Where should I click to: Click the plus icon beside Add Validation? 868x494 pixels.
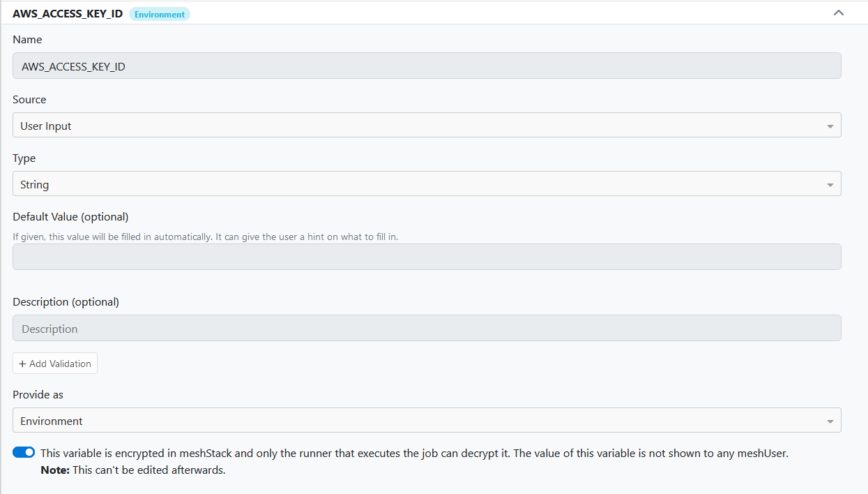tap(22, 364)
